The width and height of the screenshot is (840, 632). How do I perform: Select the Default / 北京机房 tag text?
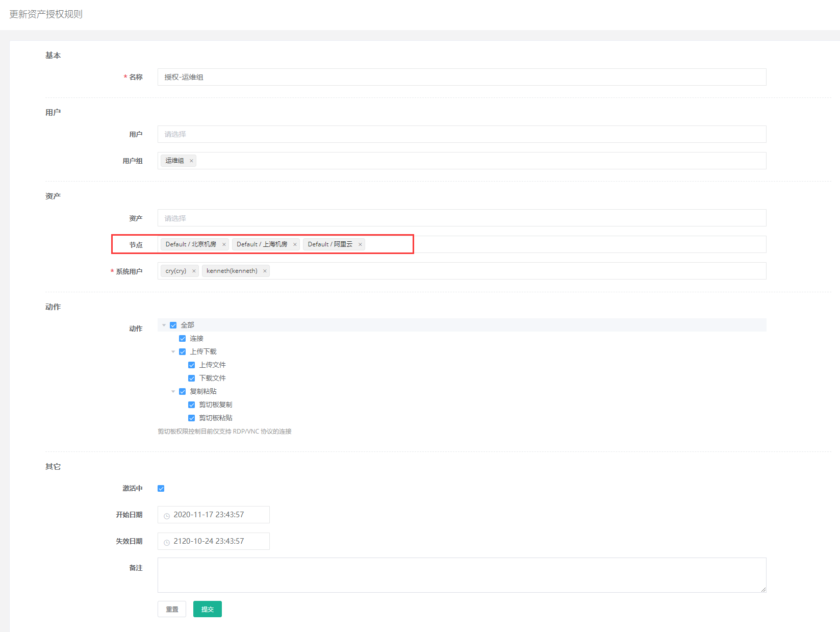tap(191, 244)
